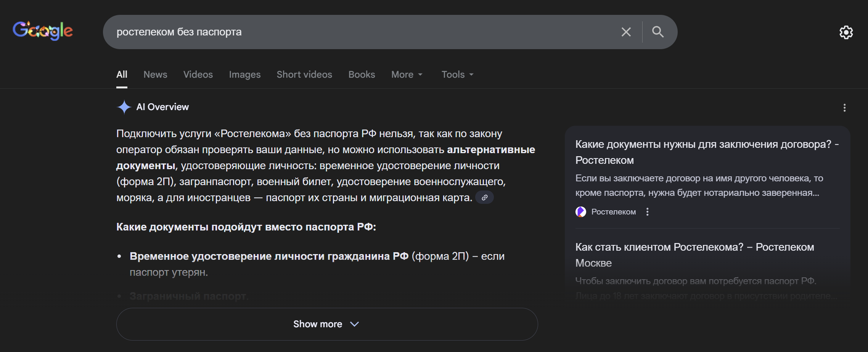The width and height of the screenshot is (868, 352).
Task: Clear the search query with the X icon
Action: (x=626, y=32)
